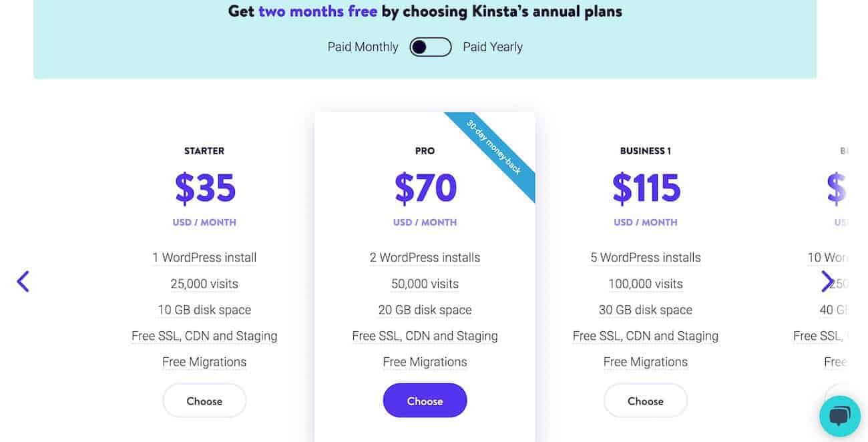868x442 pixels.
Task: Click the left carousel arrow
Action: [x=23, y=282]
